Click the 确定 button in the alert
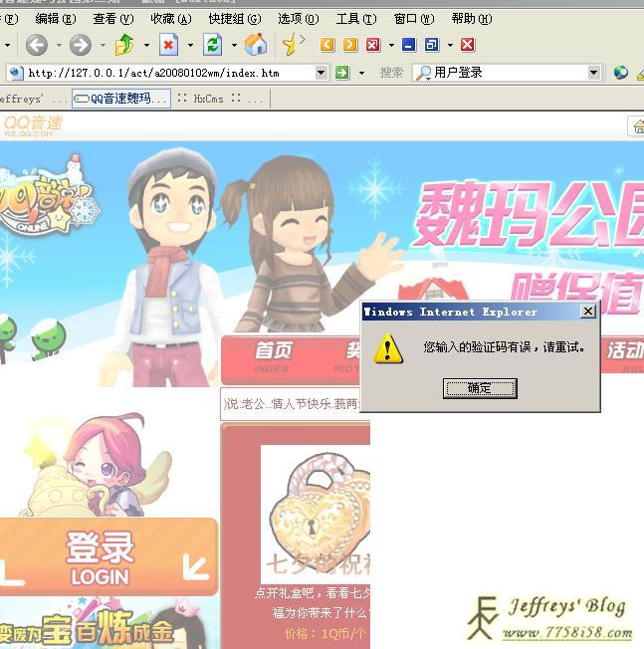Viewport: 644px width, 649px height. [480, 388]
